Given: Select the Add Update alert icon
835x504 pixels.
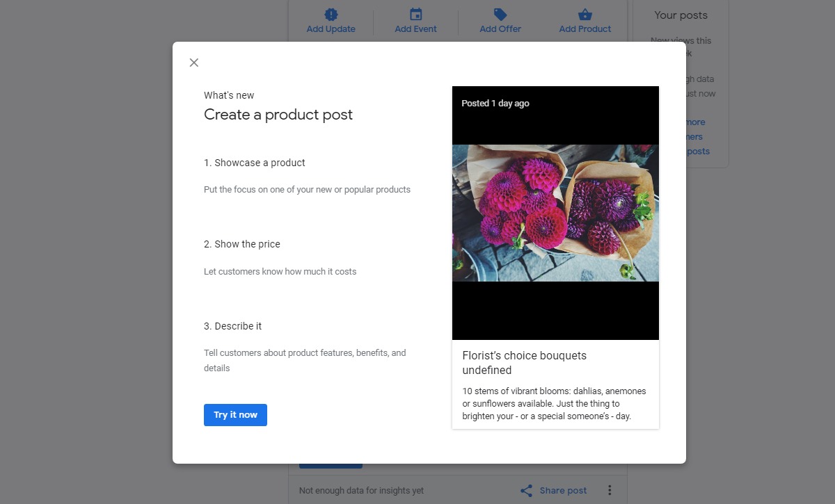Looking at the screenshot, I should (331, 13).
